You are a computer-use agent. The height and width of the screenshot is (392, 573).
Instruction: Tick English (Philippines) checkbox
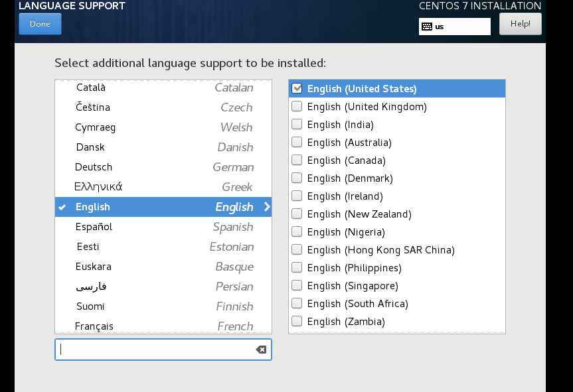[x=297, y=267]
